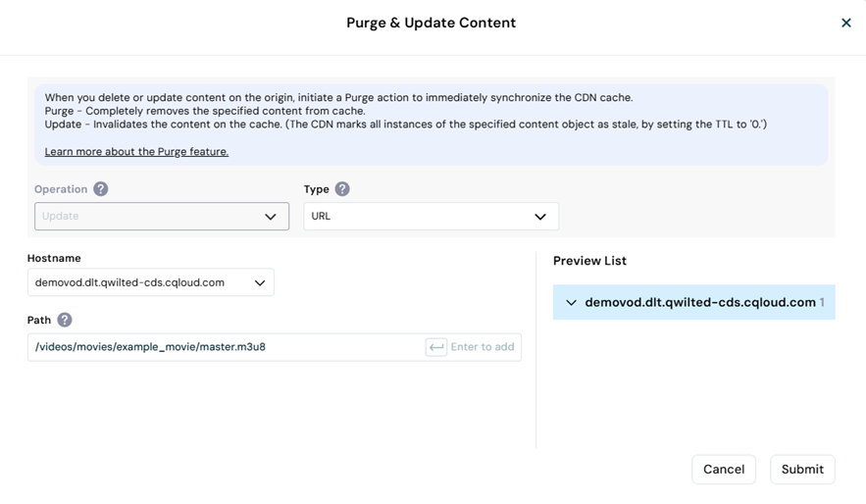Open help tooltip next to Operation
The image size is (866, 504).
[x=100, y=189]
